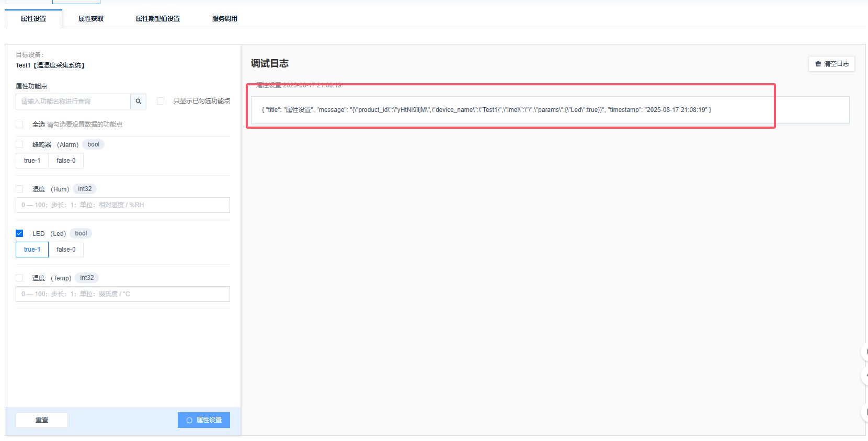Click the 清空日志 trash button
This screenshot has width=868, height=441.
click(831, 64)
